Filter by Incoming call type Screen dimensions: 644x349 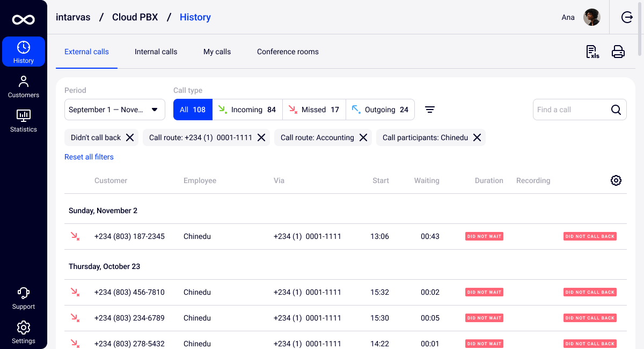click(247, 110)
